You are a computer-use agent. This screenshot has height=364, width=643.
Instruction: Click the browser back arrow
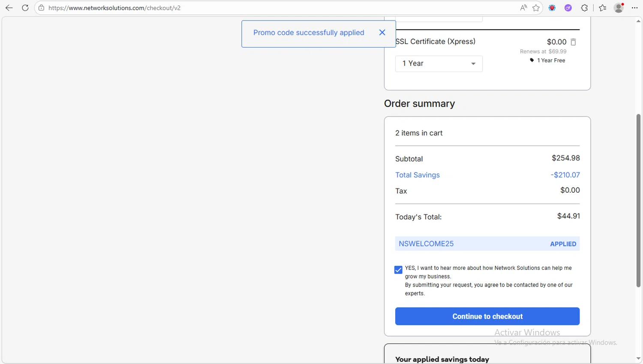(x=9, y=8)
